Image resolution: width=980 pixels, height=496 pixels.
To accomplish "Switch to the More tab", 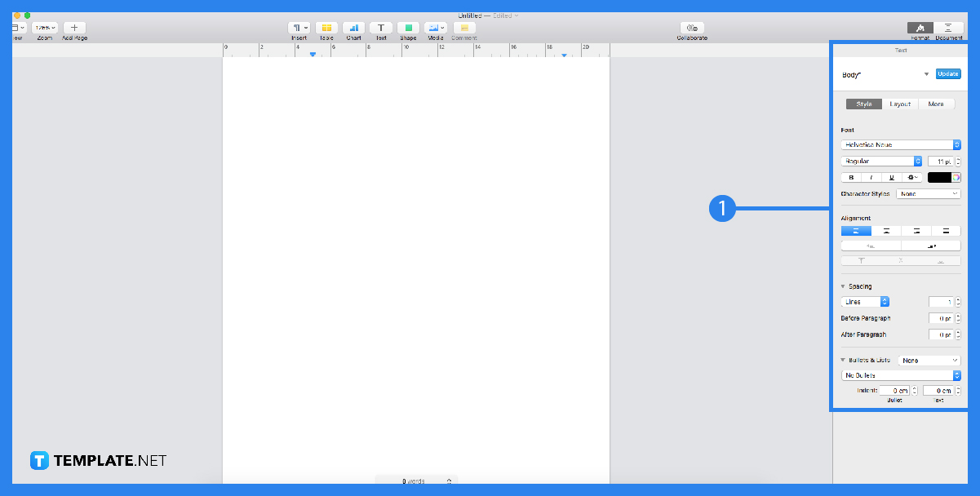I will (937, 104).
